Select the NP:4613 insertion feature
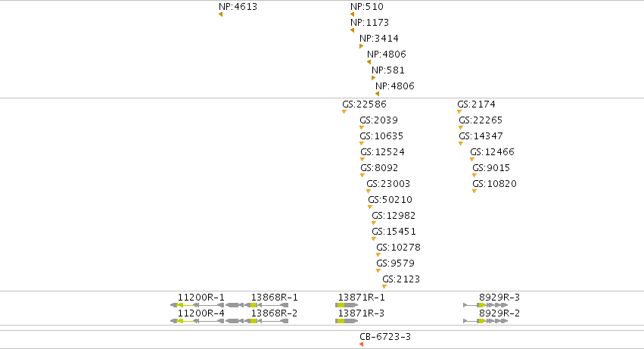This screenshot has width=644, height=349. click(220, 15)
